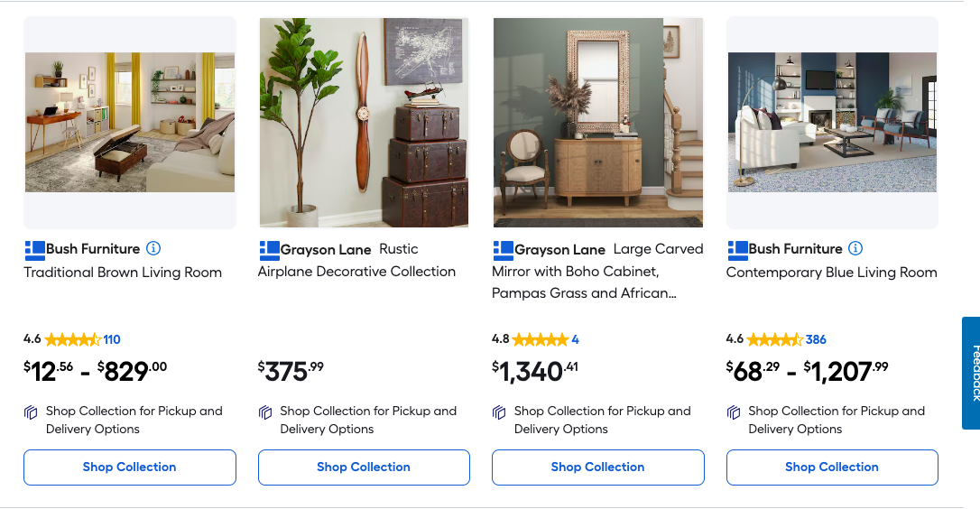
Task: Click collection icon under the $1,340.41 price
Action: point(499,412)
